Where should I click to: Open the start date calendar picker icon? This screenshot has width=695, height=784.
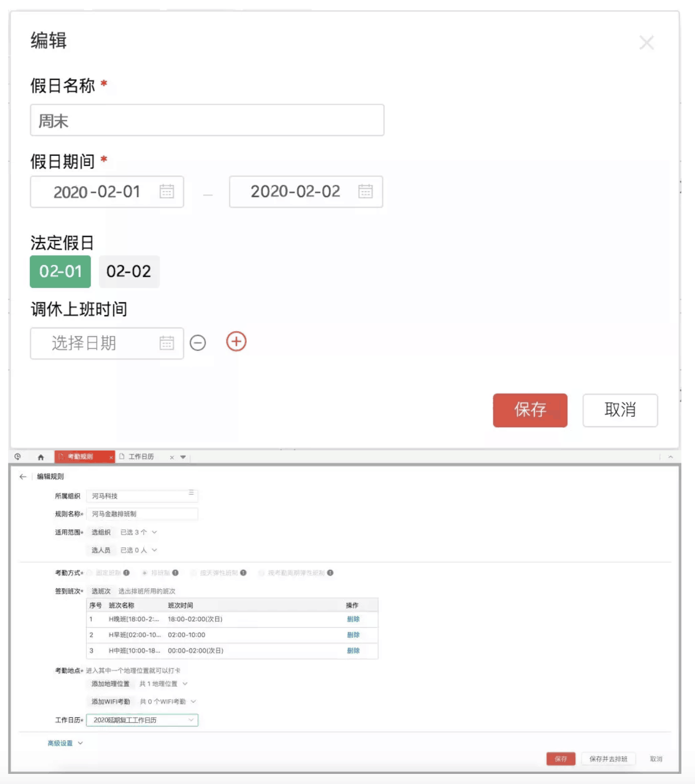[167, 192]
